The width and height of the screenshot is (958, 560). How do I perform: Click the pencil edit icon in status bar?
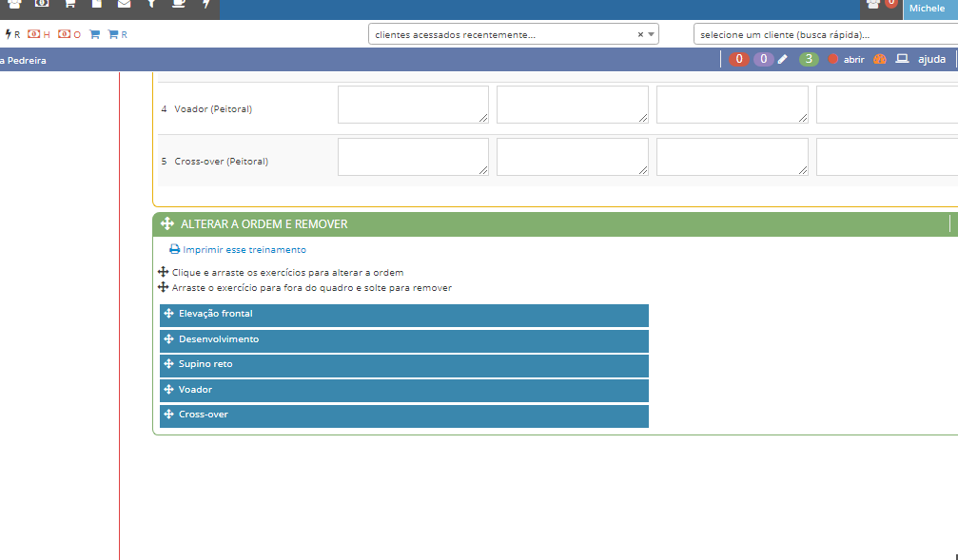(783, 59)
